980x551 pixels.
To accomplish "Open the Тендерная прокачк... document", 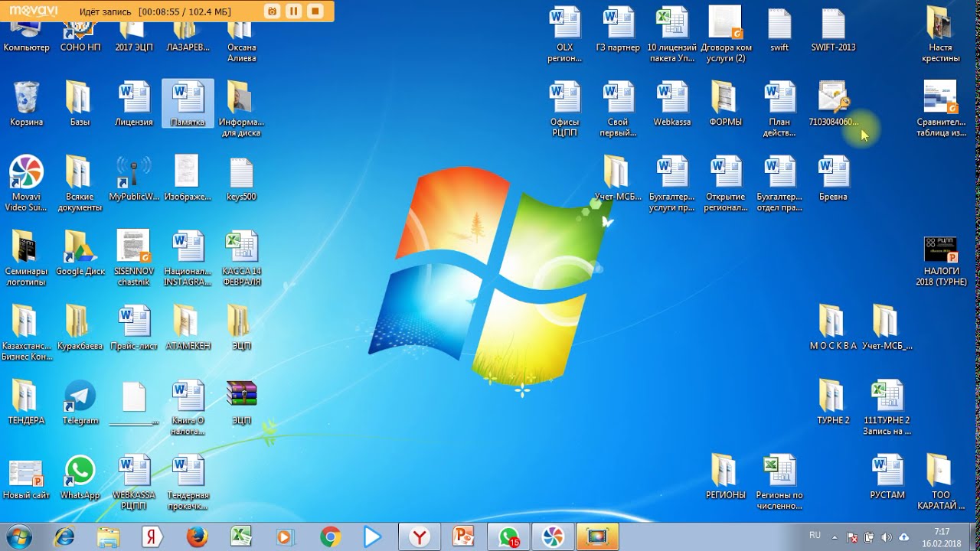I will [188, 483].
